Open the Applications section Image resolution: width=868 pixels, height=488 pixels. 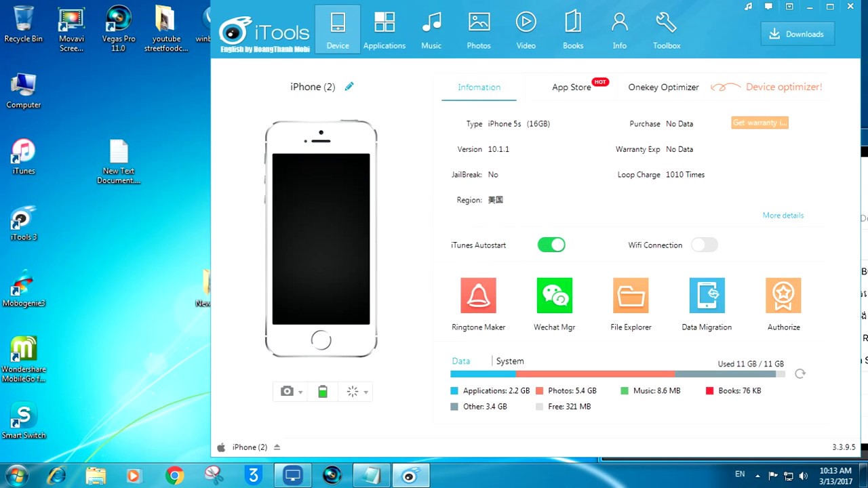coord(384,30)
